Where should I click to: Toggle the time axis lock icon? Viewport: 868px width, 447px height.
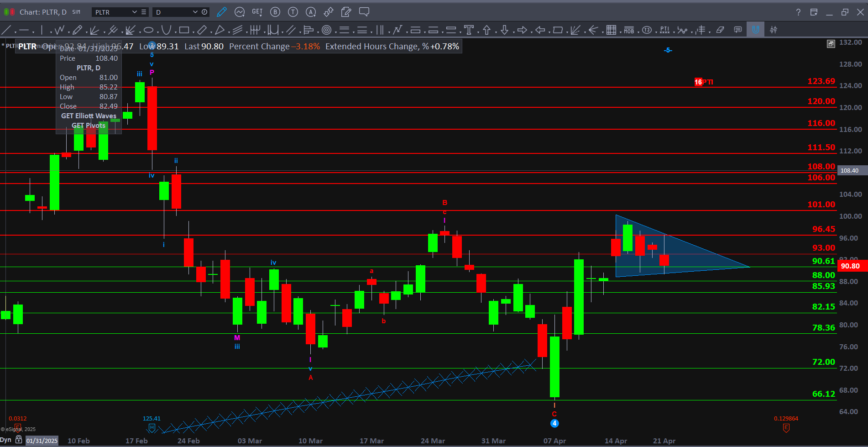[19, 440]
